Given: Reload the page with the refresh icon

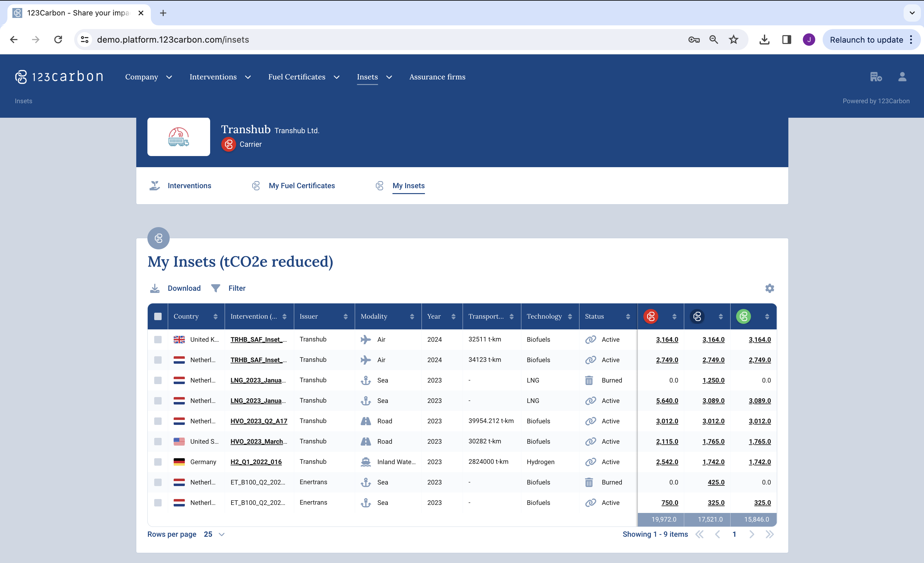Looking at the screenshot, I should [58, 39].
